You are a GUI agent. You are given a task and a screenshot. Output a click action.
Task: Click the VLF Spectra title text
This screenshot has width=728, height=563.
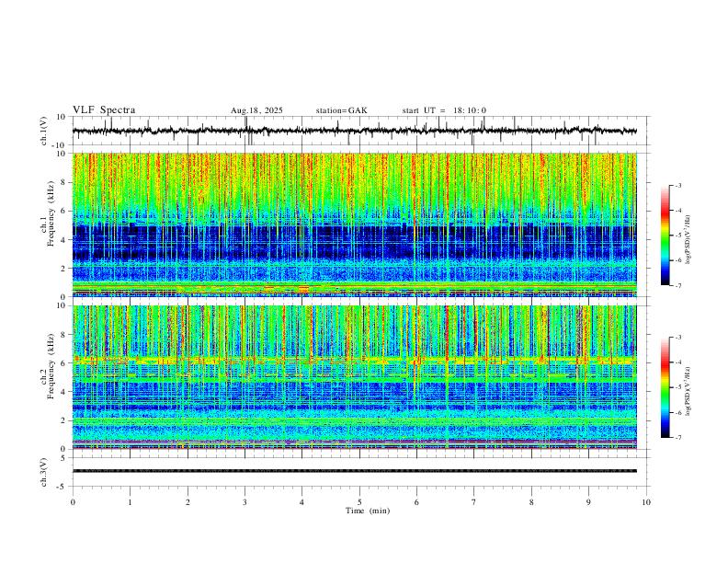coord(104,110)
